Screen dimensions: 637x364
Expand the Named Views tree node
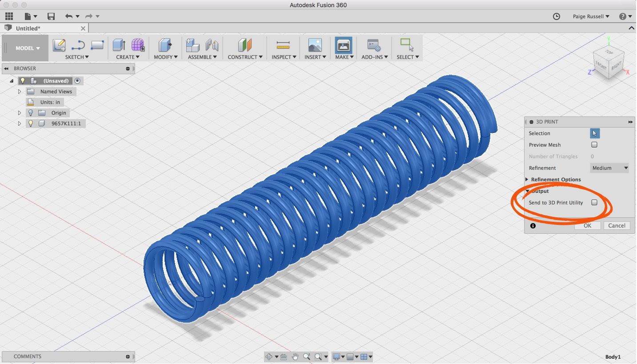pyautogui.click(x=20, y=92)
